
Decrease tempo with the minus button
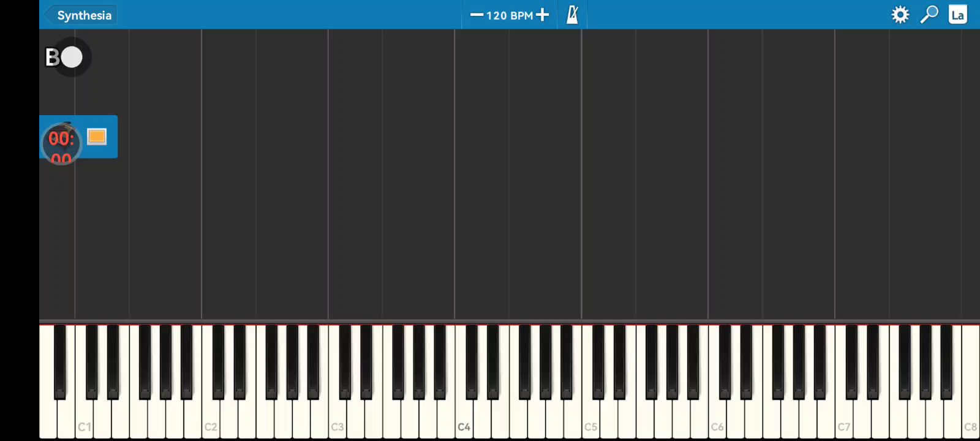[477, 15]
